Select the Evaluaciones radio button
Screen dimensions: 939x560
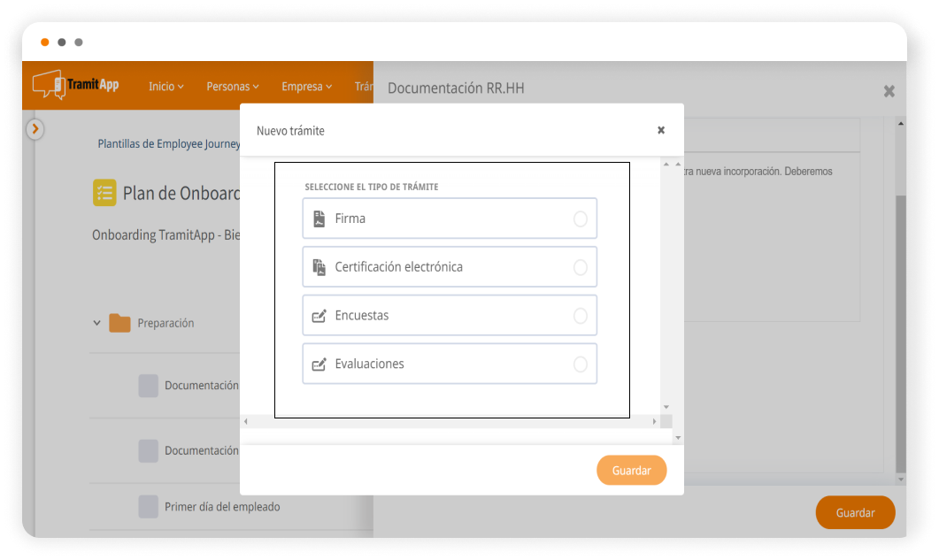pyautogui.click(x=581, y=364)
